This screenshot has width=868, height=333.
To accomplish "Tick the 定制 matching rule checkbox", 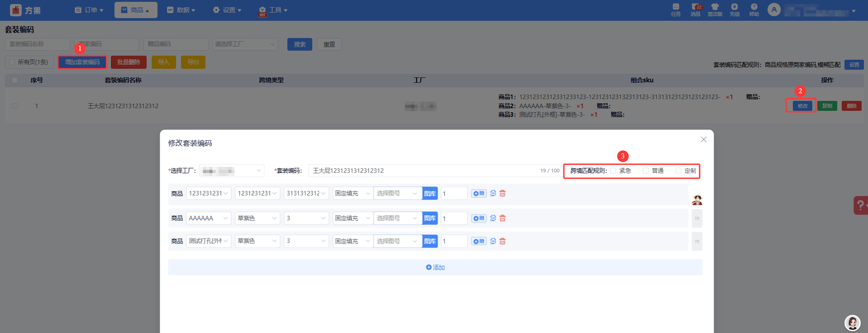I will click(x=678, y=171).
